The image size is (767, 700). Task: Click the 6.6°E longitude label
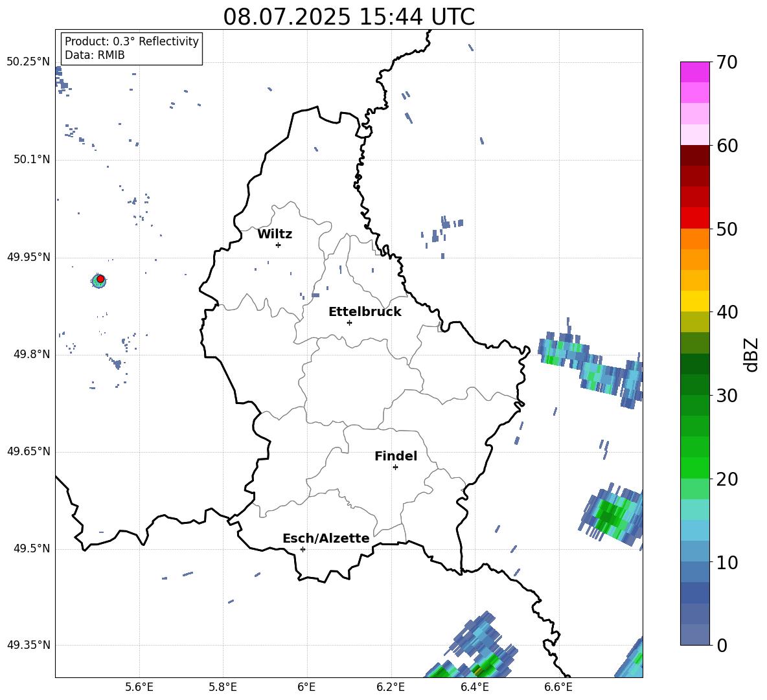pos(558,687)
